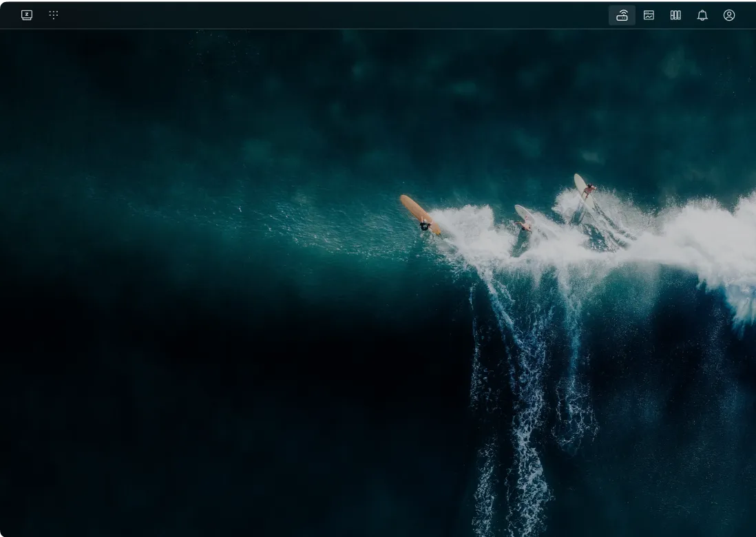Image resolution: width=756 pixels, height=537 pixels.
Task: Show notifications via the bell icon
Action: point(702,15)
